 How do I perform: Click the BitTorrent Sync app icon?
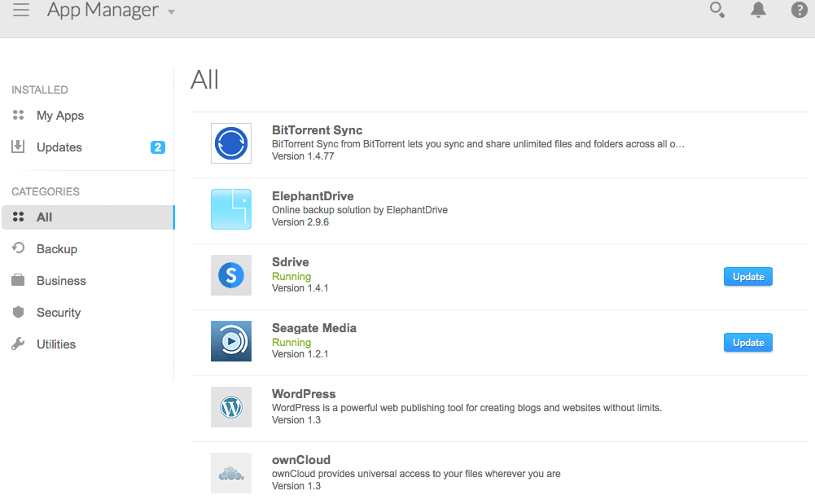230,143
